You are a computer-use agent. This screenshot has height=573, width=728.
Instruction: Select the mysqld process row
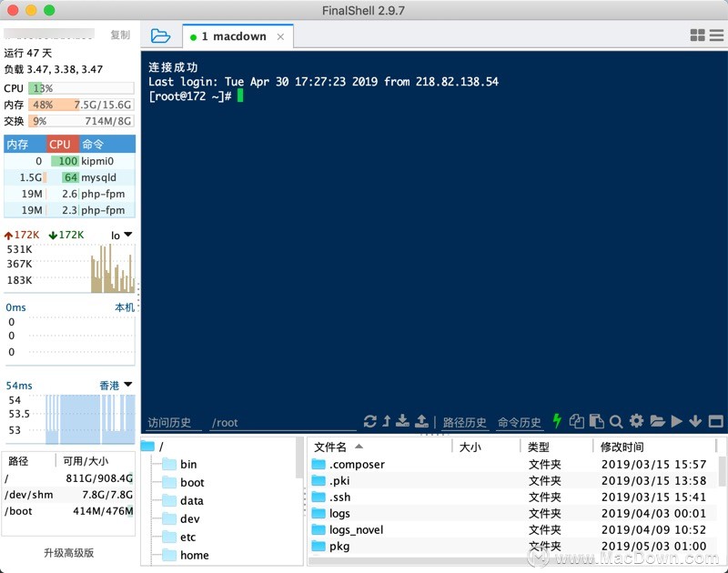point(70,177)
